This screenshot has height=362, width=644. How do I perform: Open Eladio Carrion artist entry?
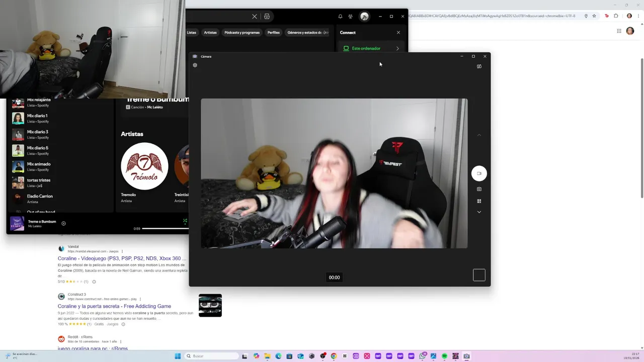click(x=60, y=199)
